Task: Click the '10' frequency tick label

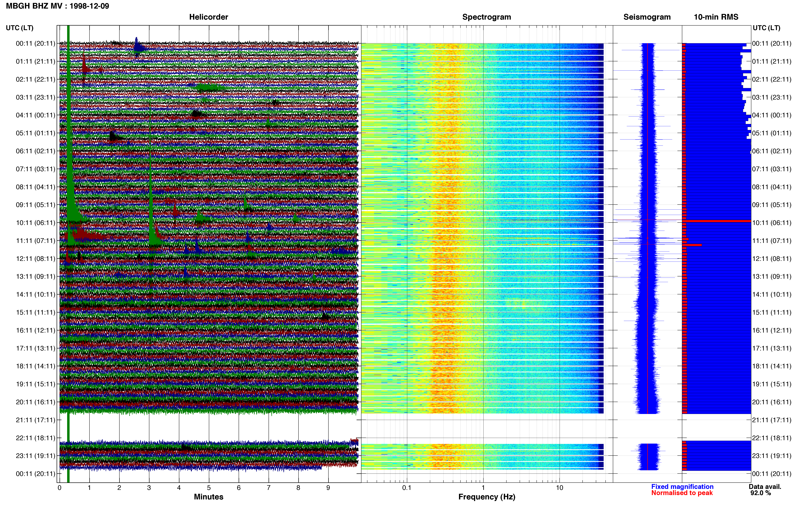Action: (559, 488)
